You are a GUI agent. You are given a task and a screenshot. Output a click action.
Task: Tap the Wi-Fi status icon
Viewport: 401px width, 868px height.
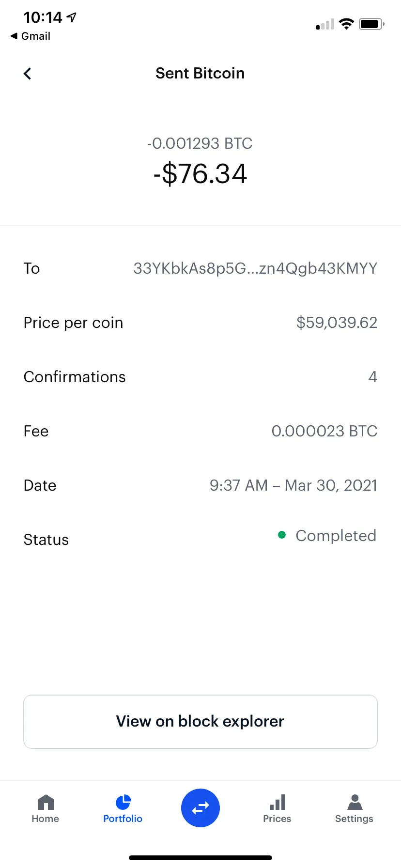(x=346, y=24)
